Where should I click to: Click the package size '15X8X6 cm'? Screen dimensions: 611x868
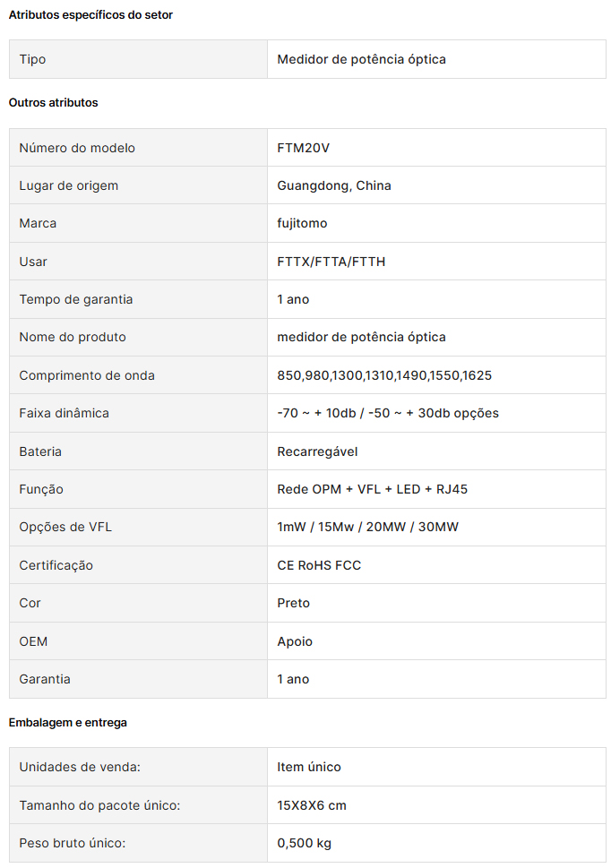click(x=312, y=805)
